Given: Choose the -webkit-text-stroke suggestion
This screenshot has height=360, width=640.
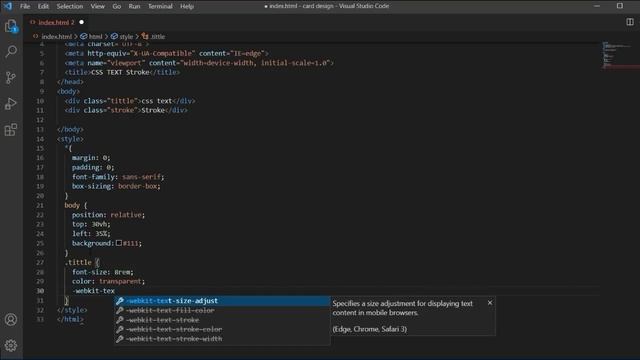Looking at the screenshot, I should [222, 320].
